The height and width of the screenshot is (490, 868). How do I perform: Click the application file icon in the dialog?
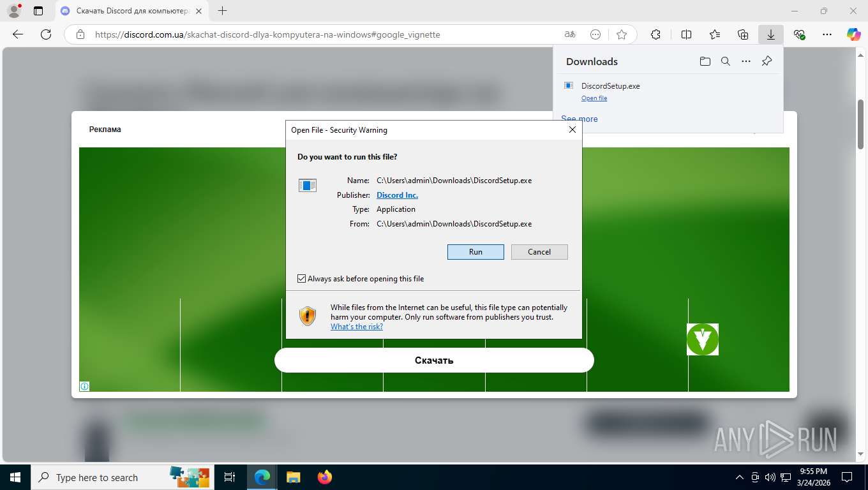point(308,185)
